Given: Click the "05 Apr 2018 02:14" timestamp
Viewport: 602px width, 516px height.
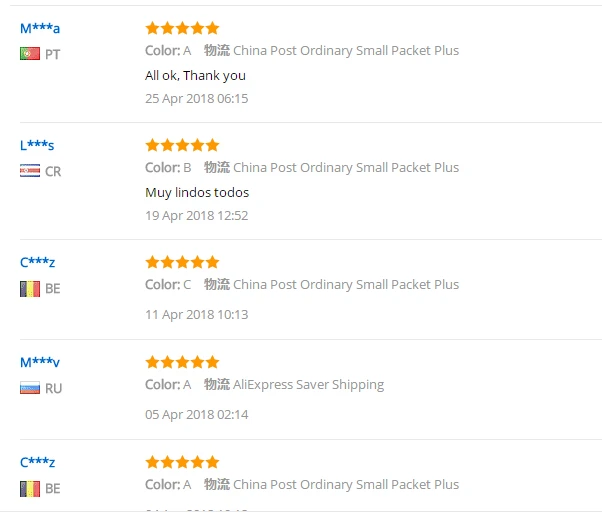Looking at the screenshot, I should (x=196, y=414).
